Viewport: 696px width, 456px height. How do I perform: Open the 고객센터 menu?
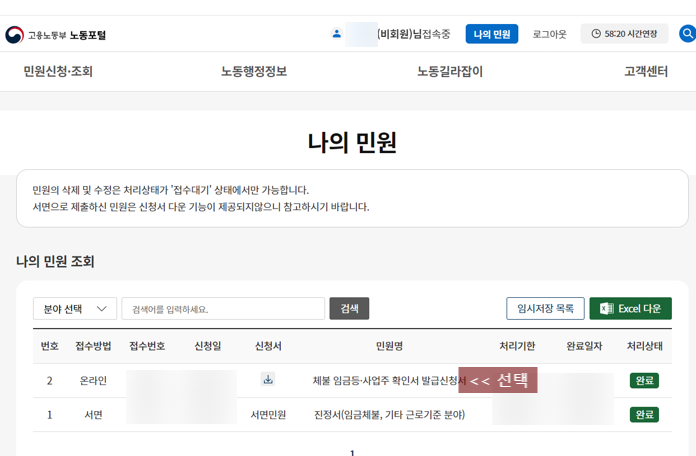click(x=646, y=71)
